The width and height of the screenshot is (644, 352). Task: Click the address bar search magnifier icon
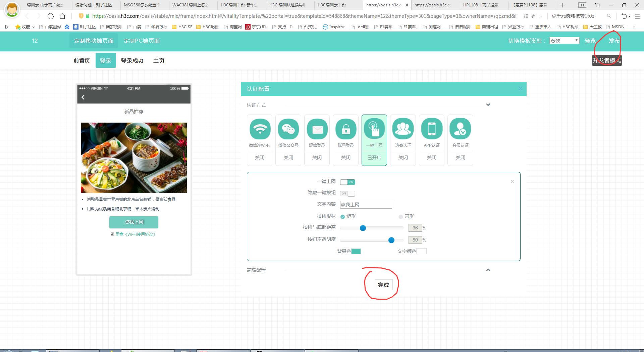(x=609, y=16)
